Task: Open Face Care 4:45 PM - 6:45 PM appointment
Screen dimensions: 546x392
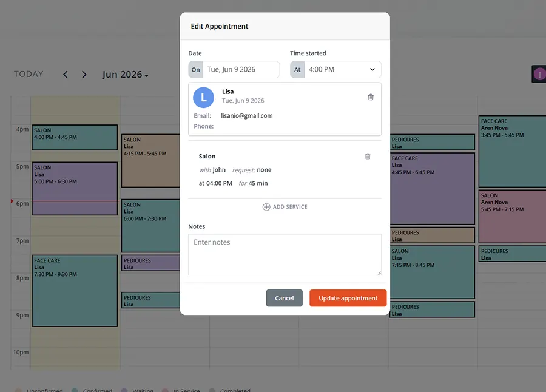Action: [432, 189]
